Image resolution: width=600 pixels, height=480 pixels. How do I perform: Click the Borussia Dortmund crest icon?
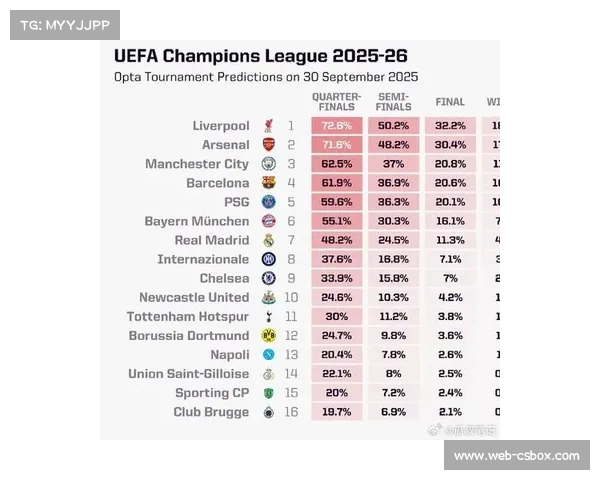pos(268,336)
